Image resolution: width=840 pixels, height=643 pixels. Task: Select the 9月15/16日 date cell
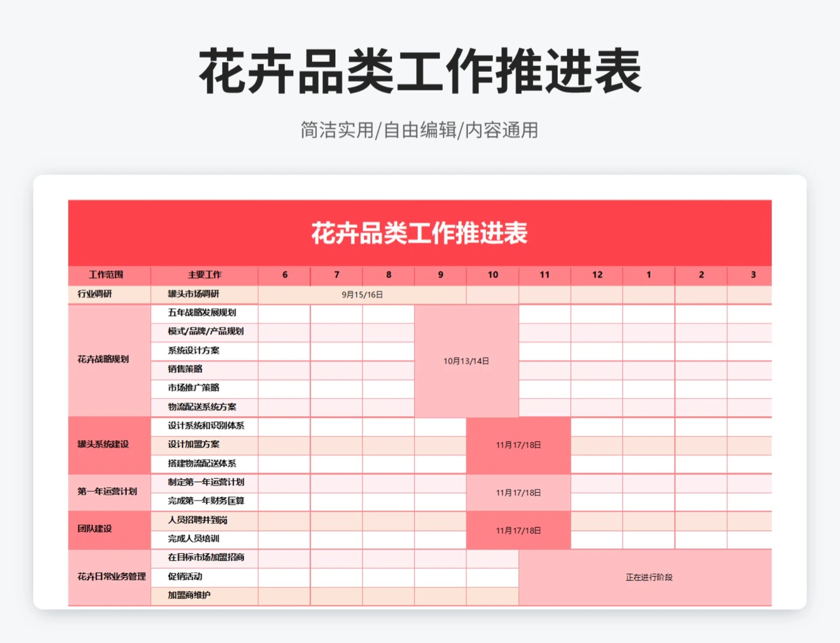click(x=361, y=294)
